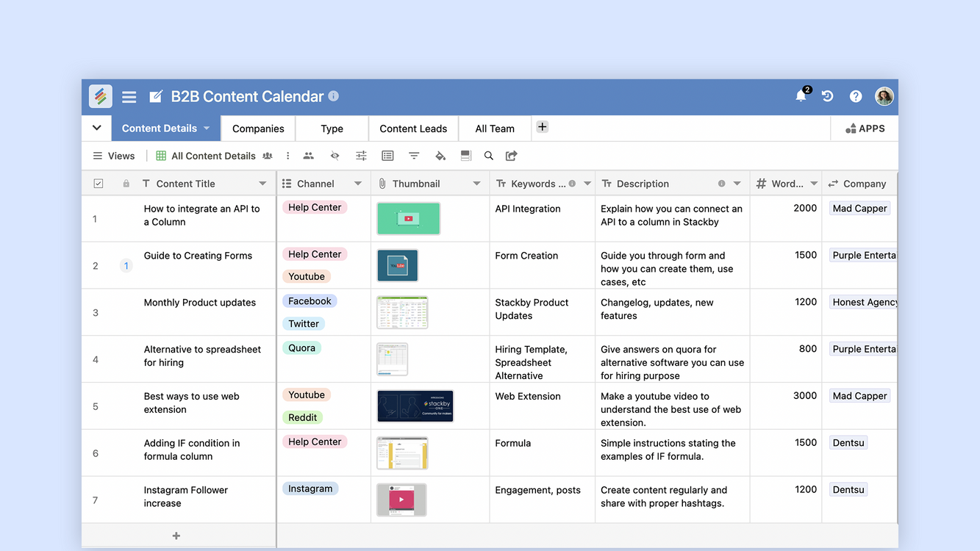Click the Instagram channel tag
The width and height of the screenshot is (980, 551).
310,489
